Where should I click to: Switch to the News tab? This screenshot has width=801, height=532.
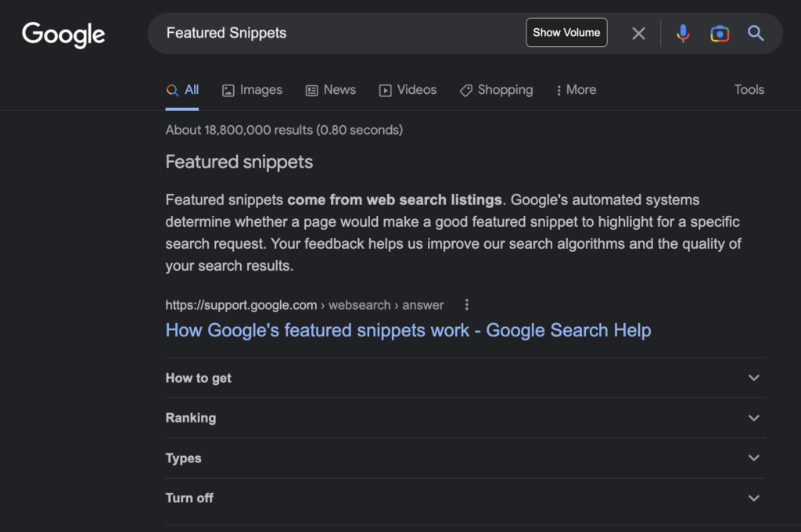330,90
